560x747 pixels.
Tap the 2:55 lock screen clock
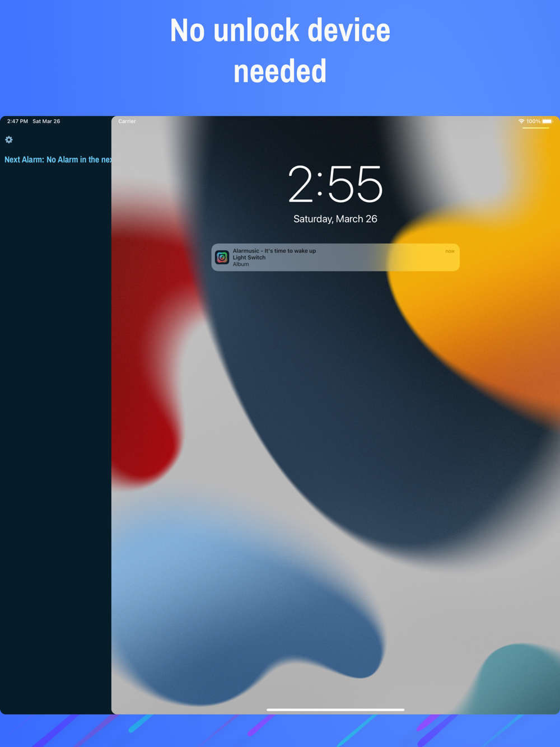pos(335,184)
